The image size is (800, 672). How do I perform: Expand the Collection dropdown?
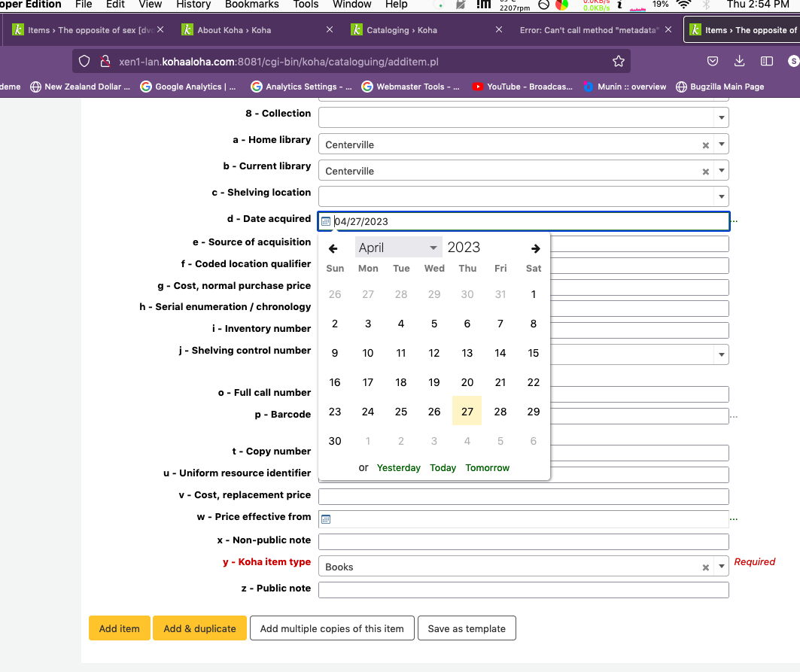coord(722,118)
